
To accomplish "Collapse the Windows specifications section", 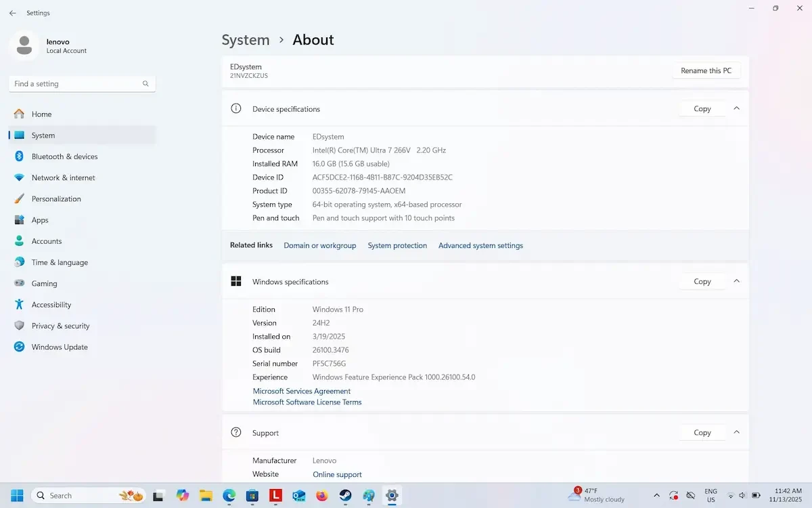I will (x=737, y=281).
